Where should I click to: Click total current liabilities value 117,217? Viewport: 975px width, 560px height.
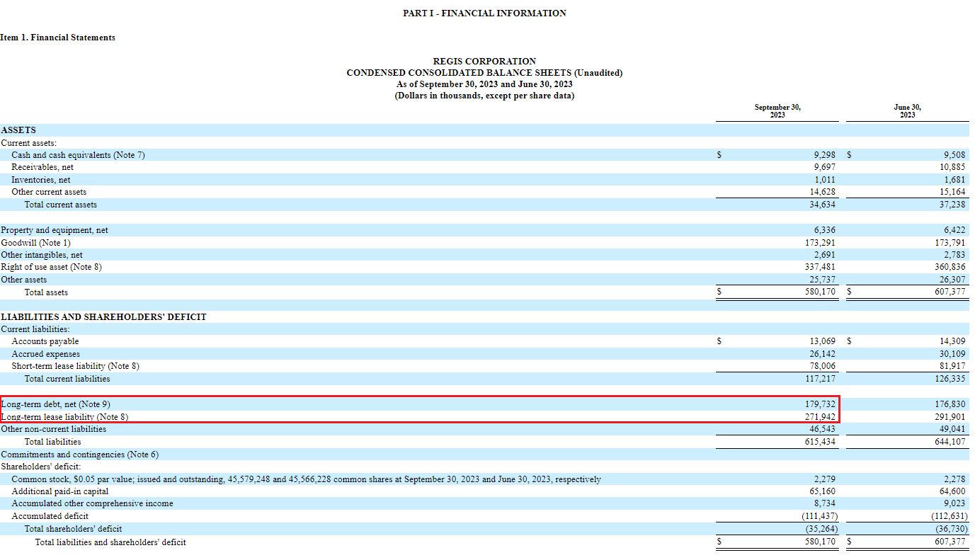[820, 379]
